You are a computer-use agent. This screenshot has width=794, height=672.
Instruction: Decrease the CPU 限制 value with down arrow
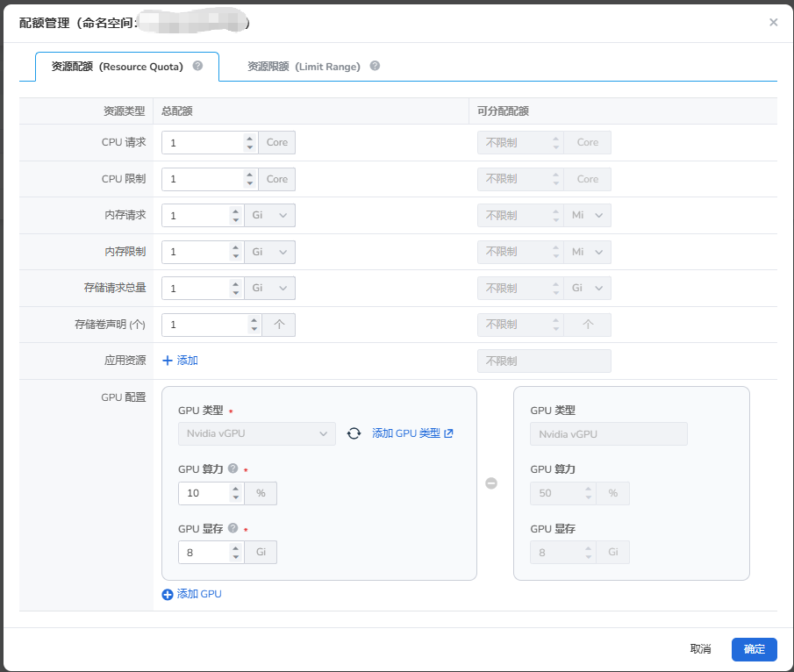250,184
